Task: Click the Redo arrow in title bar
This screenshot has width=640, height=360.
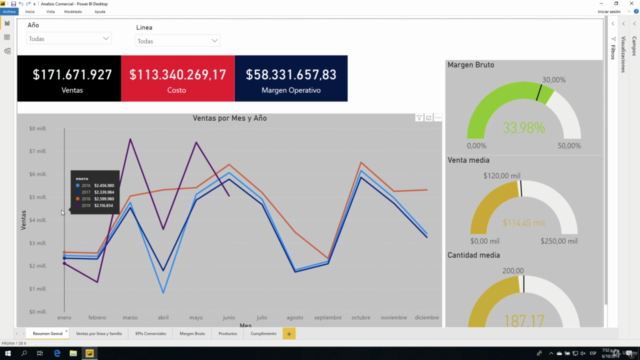Action: tap(28, 4)
